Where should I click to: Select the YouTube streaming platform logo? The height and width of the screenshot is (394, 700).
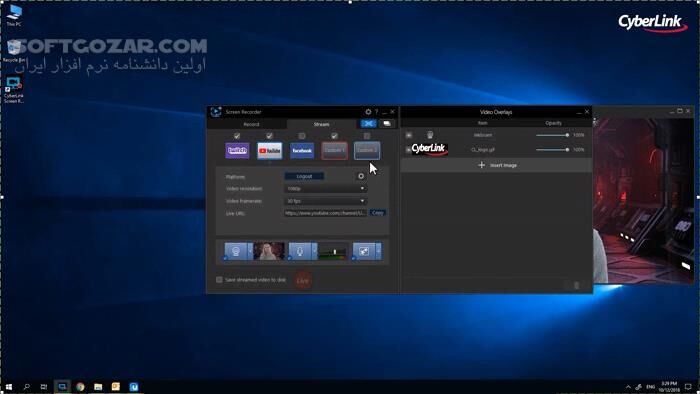(x=270, y=150)
